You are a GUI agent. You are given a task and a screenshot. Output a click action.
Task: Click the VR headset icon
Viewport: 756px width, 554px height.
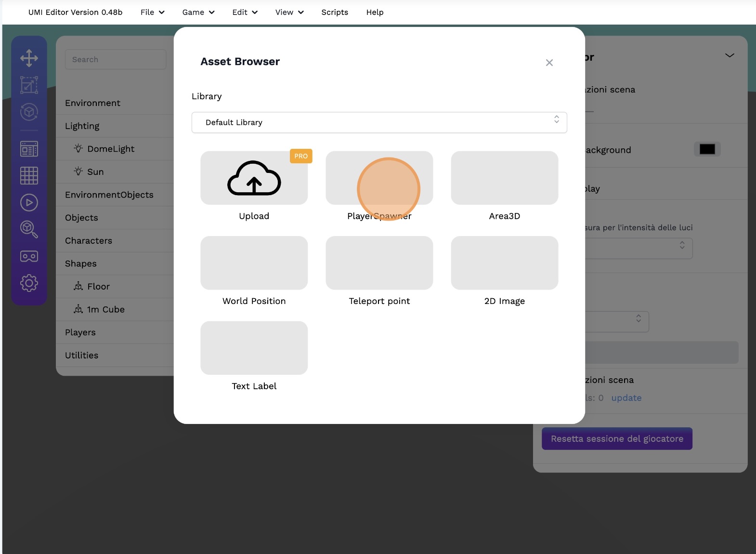(29, 256)
